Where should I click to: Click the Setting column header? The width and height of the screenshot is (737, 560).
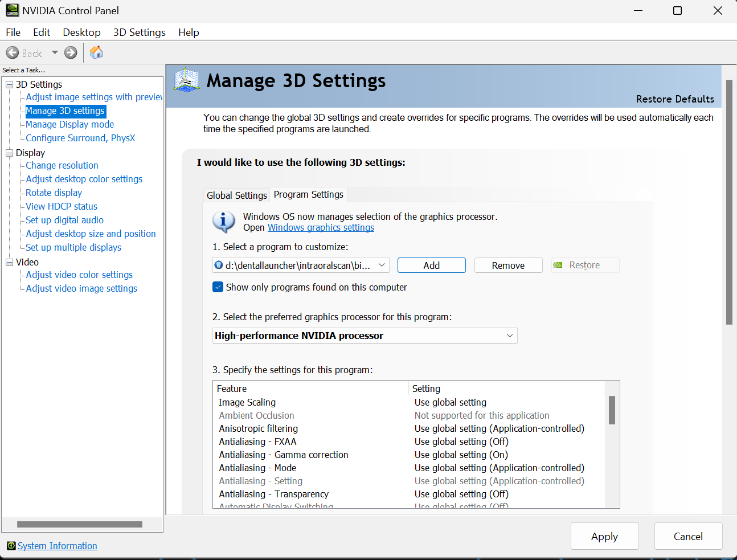(506, 389)
